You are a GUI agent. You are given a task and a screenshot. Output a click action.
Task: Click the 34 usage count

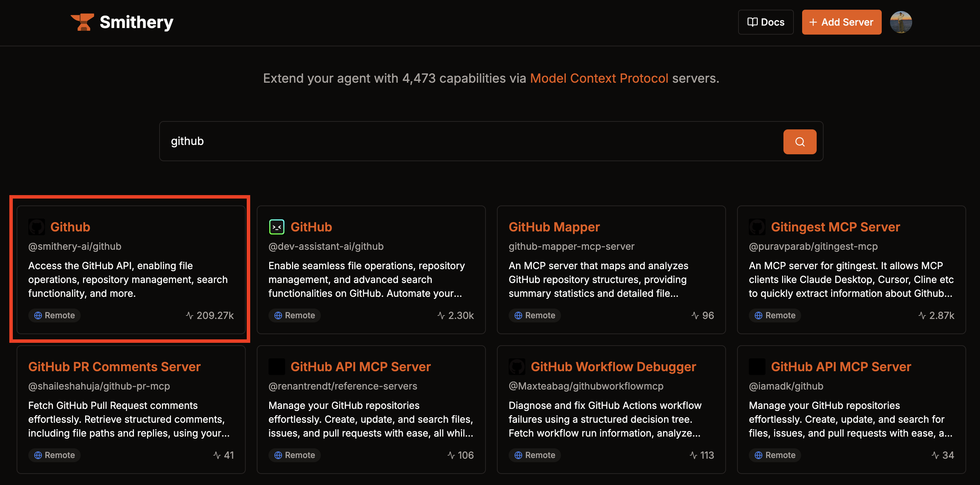pyautogui.click(x=943, y=455)
